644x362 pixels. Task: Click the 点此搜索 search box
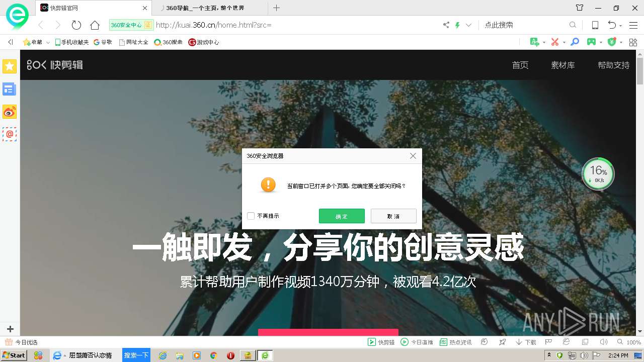coord(523,25)
